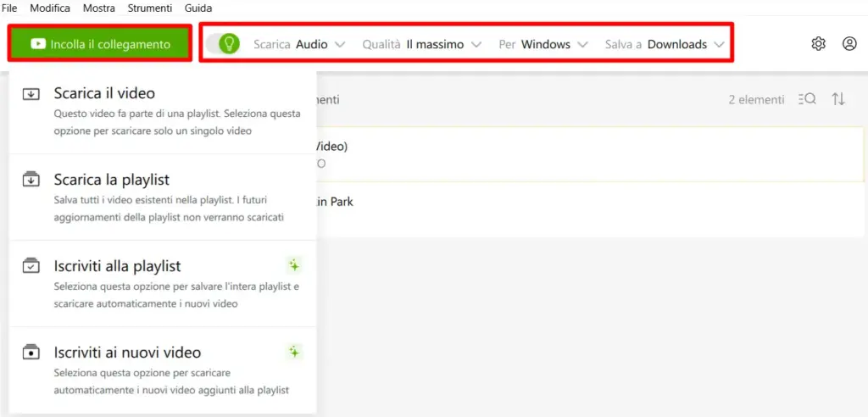868x417 pixels.
Task: Open the Mostra menu
Action: (x=99, y=8)
